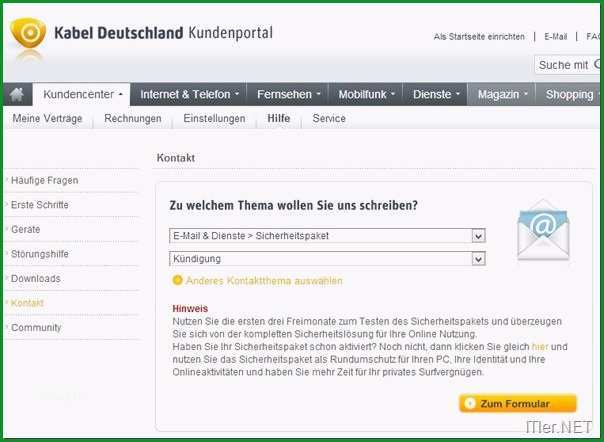Click Anderes Kontaktthema auswählen link
The image size is (604, 442).
264,281
